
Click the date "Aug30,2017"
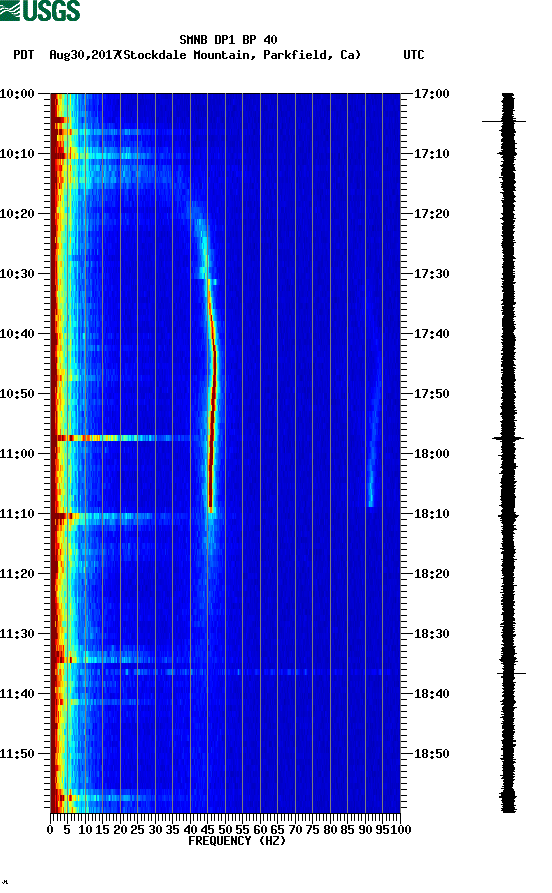pyautogui.click(x=84, y=55)
